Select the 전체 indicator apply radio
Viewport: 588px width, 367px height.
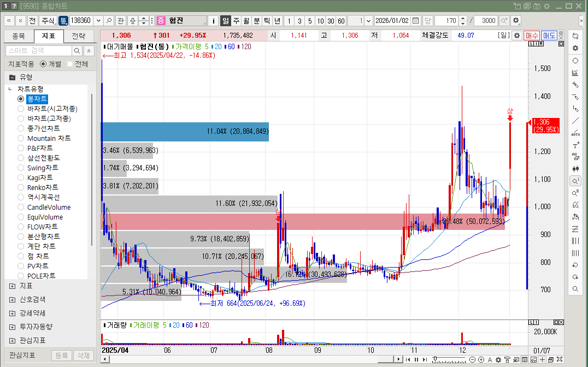[70, 64]
